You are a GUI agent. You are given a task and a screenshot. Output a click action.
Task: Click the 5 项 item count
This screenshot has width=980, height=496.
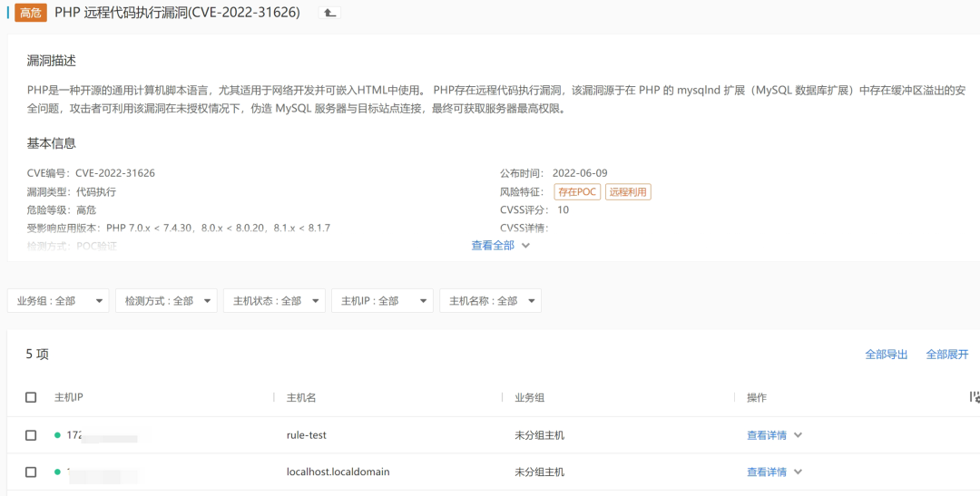pyautogui.click(x=37, y=355)
